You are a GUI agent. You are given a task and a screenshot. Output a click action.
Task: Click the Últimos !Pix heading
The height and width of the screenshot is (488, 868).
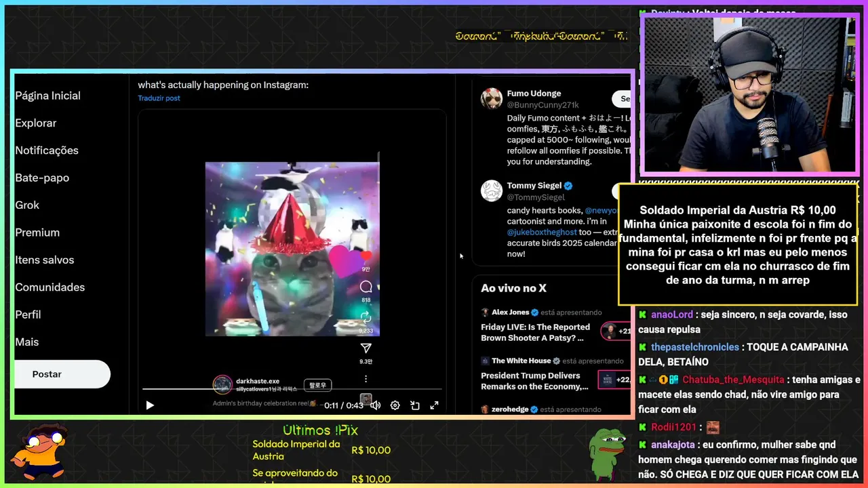coord(320,430)
